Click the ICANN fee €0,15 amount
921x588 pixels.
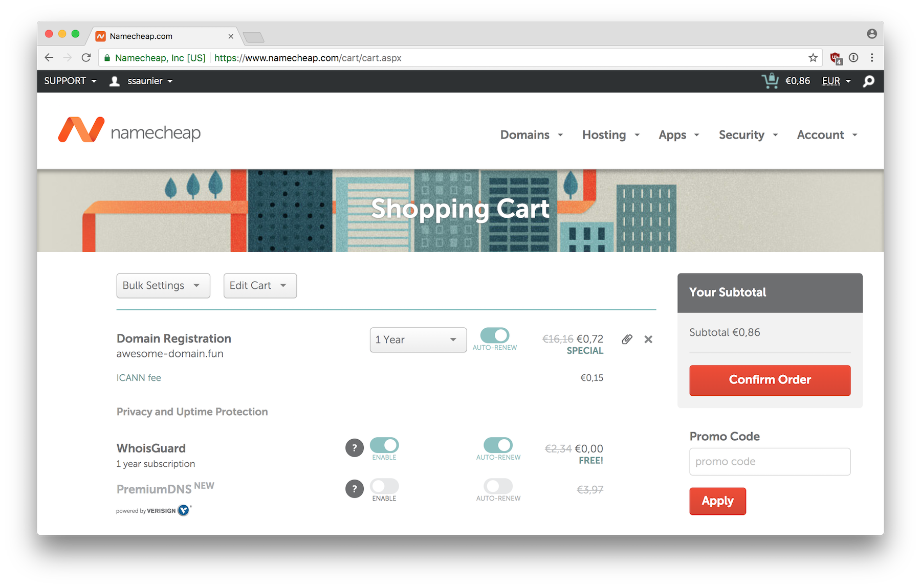pyautogui.click(x=591, y=378)
